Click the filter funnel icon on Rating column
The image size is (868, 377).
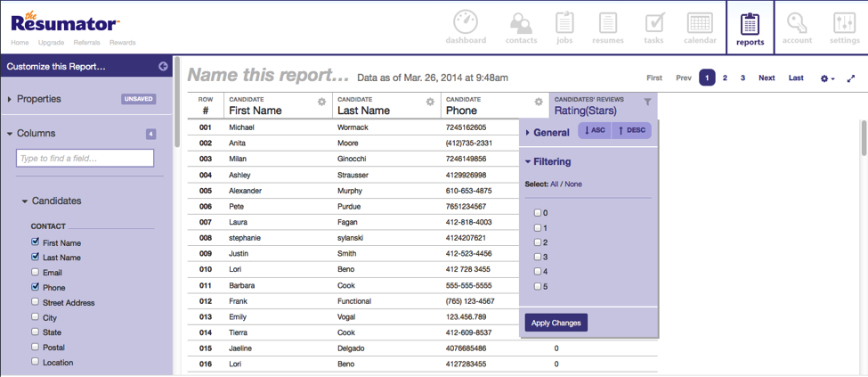(x=647, y=102)
